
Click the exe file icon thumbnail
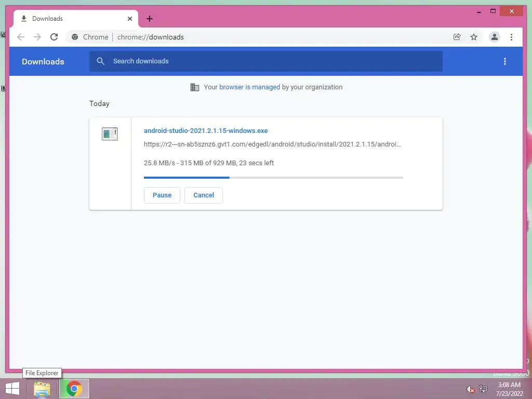110,134
